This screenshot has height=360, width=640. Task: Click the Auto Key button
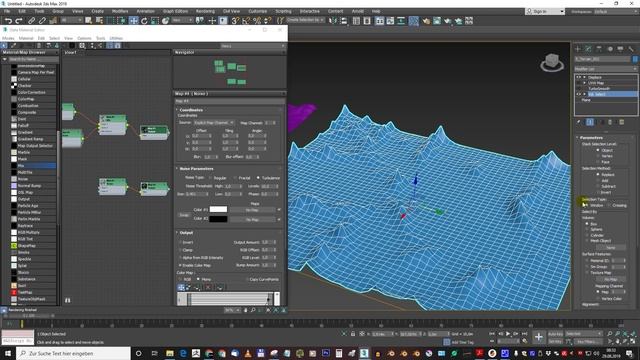[556, 334]
